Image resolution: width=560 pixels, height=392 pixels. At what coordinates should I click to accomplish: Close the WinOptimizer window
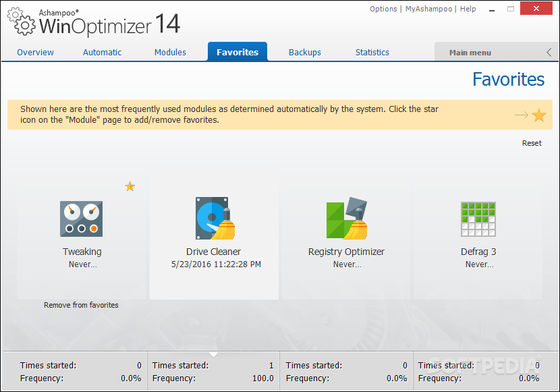pyautogui.click(x=536, y=9)
